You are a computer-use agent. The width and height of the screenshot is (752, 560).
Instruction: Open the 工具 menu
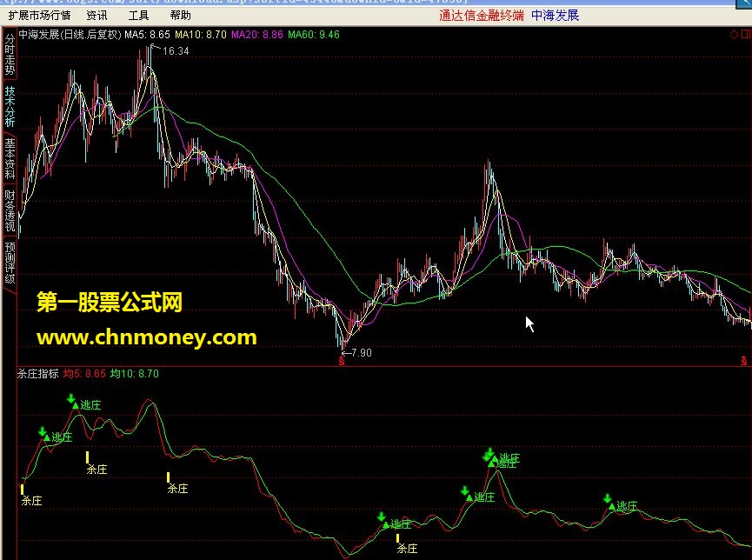pos(138,16)
